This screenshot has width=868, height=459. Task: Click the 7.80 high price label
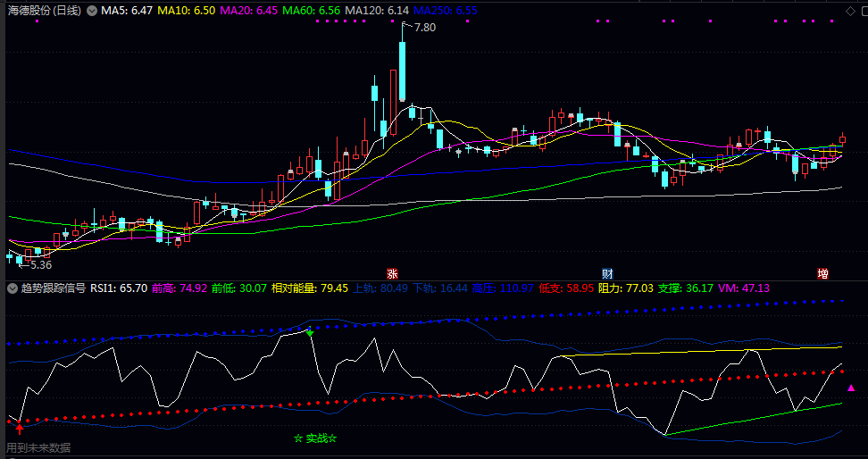click(424, 28)
